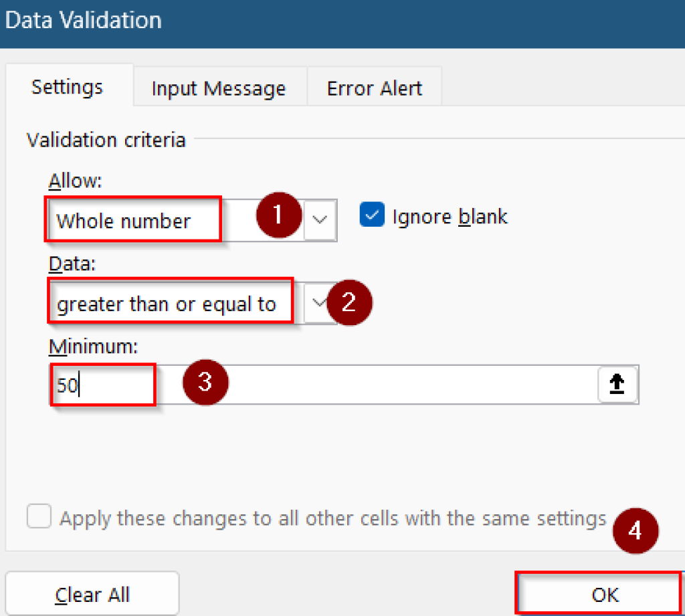
Task: Switch to the Error Alert tab
Action: (374, 87)
